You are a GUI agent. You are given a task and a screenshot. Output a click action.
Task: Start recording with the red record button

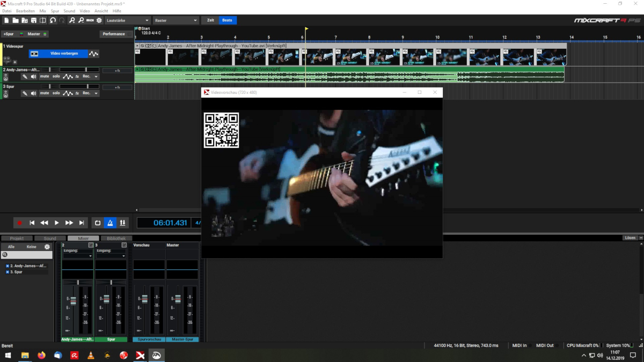point(20,223)
